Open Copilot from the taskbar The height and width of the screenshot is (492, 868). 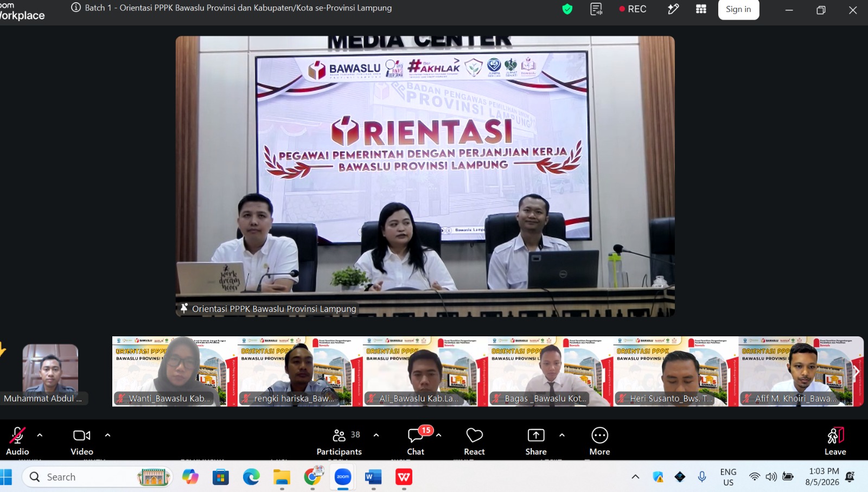tap(190, 477)
